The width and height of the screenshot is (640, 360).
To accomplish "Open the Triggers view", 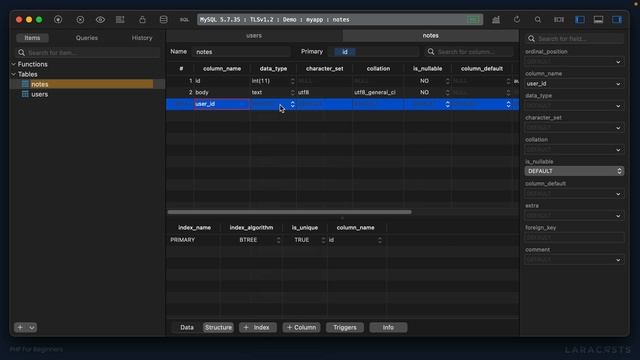I will (344, 327).
